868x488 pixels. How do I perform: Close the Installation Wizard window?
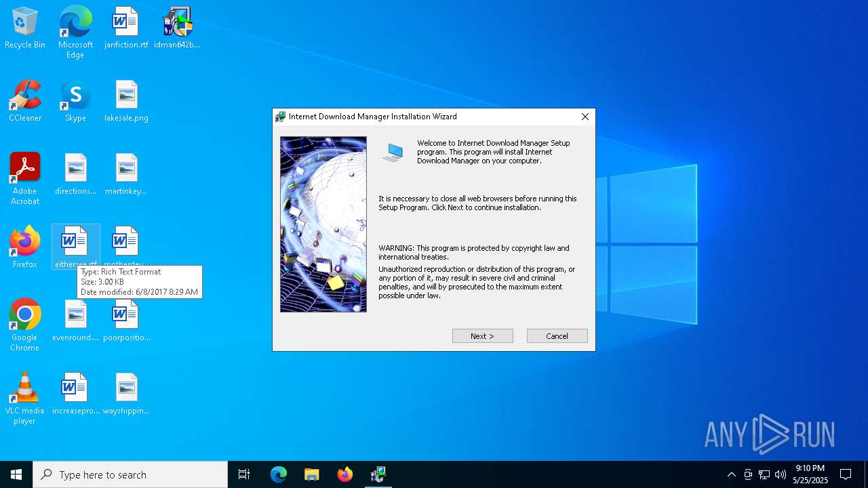[585, 117]
